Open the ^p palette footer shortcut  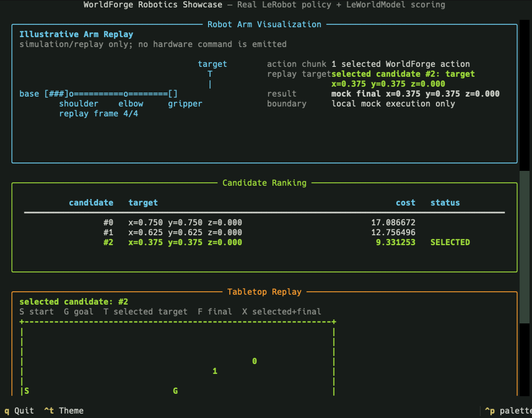[508, 411]
